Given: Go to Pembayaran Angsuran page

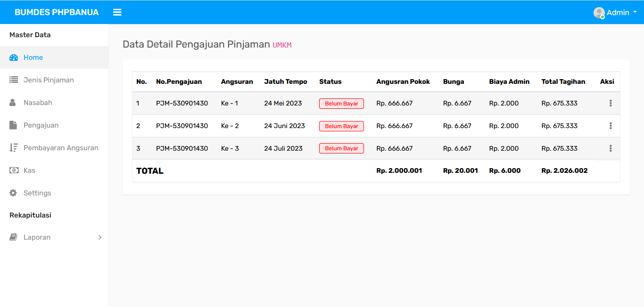Looking at the screenshot, I should [61, 148].
